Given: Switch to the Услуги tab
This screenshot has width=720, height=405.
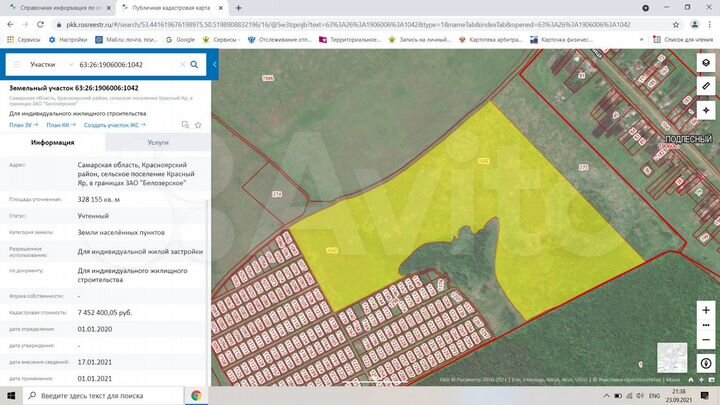Looking at the screenshot, I should 157,143.
